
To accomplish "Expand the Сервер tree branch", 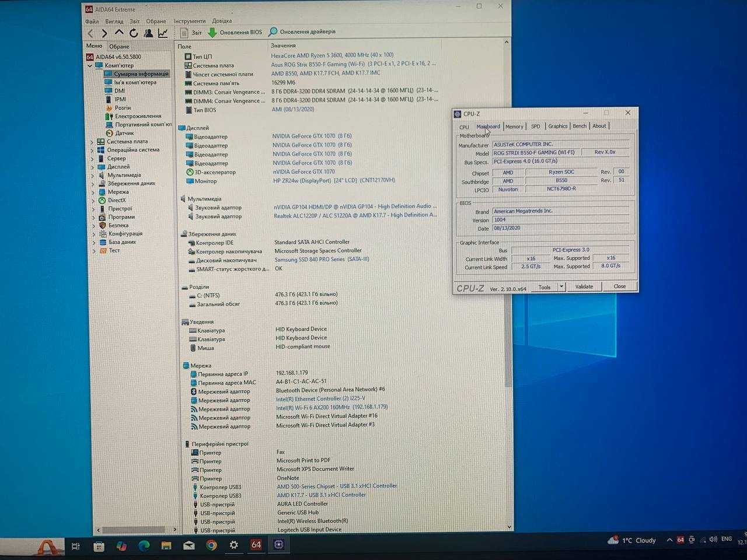I will [92, 159].
